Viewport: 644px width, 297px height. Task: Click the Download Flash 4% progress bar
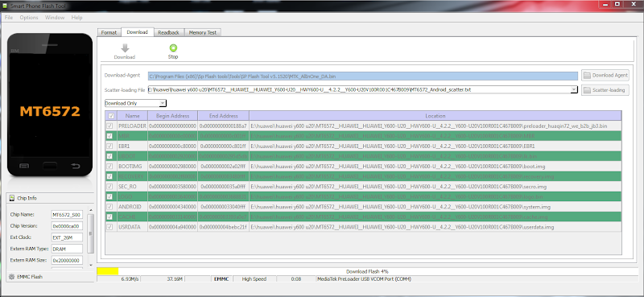(x=367, y=271)
